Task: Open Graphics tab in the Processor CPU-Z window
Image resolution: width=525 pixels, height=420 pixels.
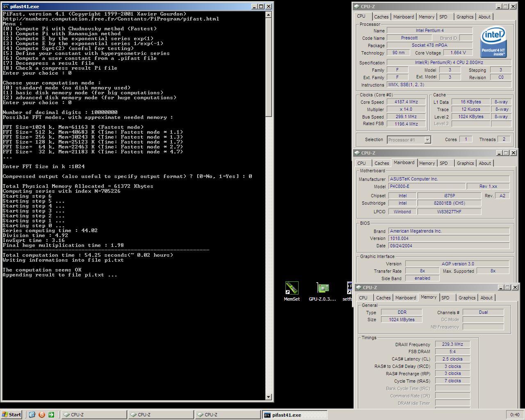Action: point(465,17)
